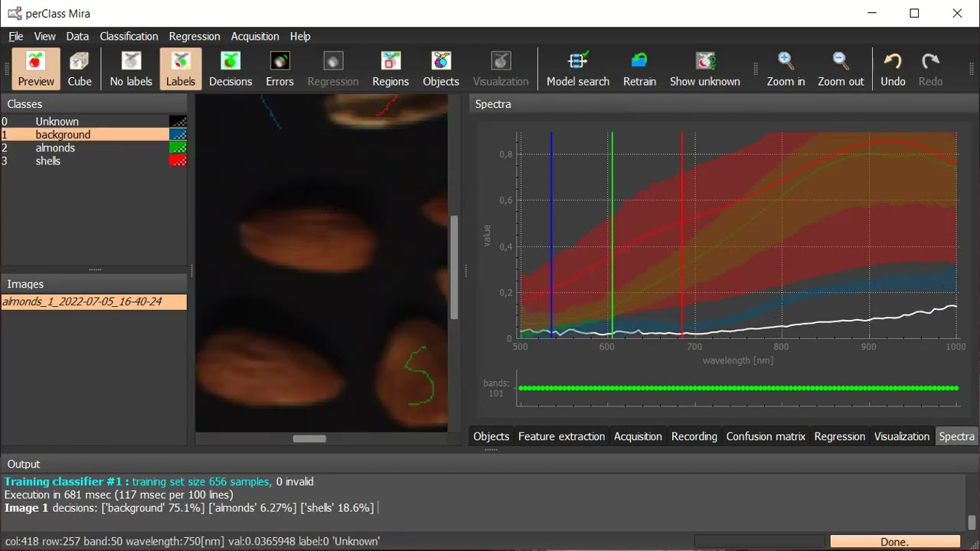Open the Regions tool
This screenshot has width=980, height=551.
[390, 69]
